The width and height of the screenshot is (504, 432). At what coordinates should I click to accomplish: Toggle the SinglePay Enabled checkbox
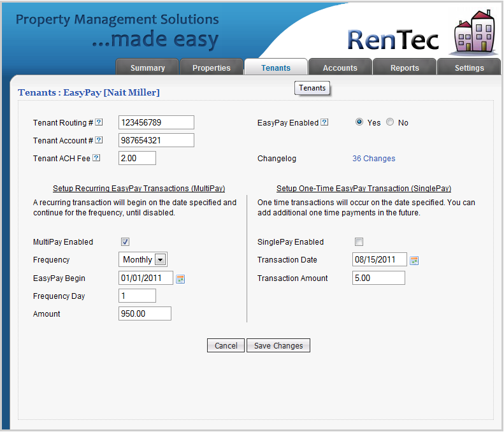pyautogui.click(x=359, y=241)
